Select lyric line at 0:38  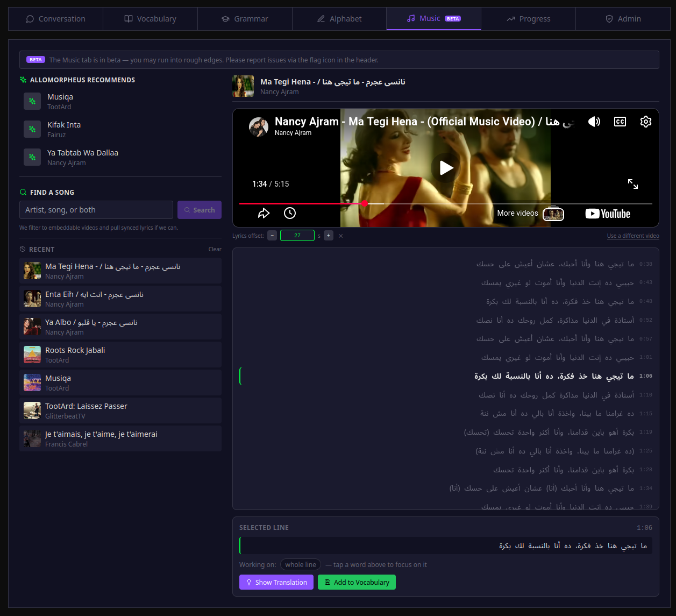click(x=446, y=264)
